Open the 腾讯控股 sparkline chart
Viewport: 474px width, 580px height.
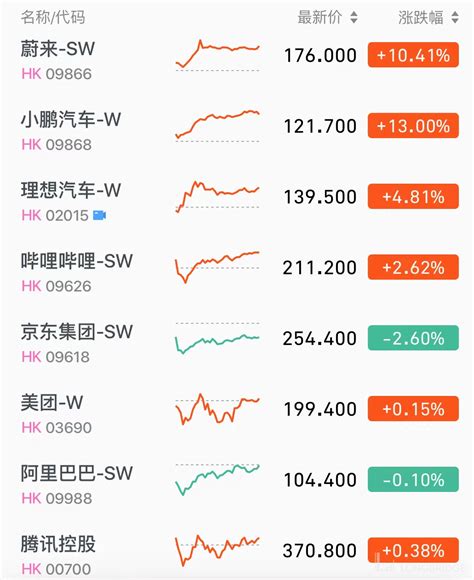click(x=218, y=550)
